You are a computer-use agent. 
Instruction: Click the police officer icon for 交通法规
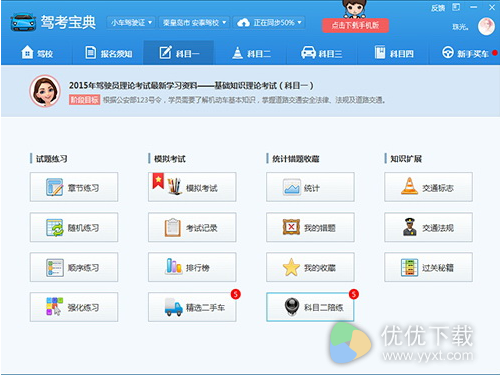point(409,227)
